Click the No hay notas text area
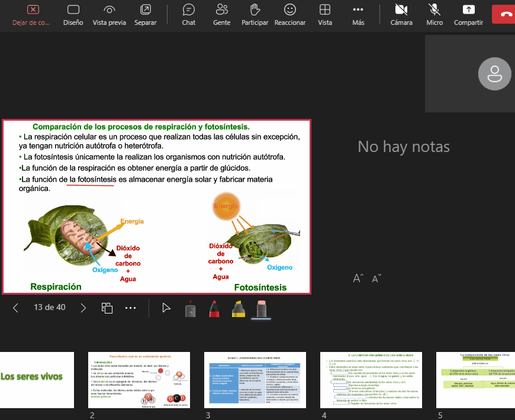 point(404,147)
